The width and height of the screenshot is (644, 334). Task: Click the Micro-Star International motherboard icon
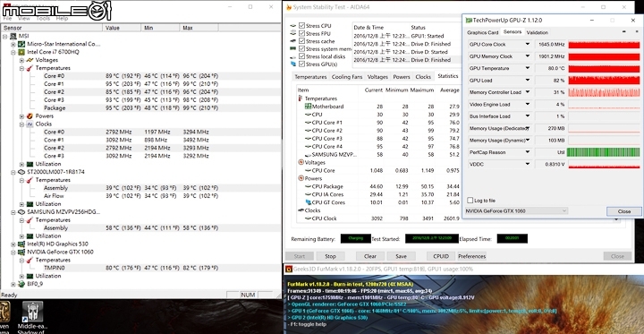coord(21,44)
